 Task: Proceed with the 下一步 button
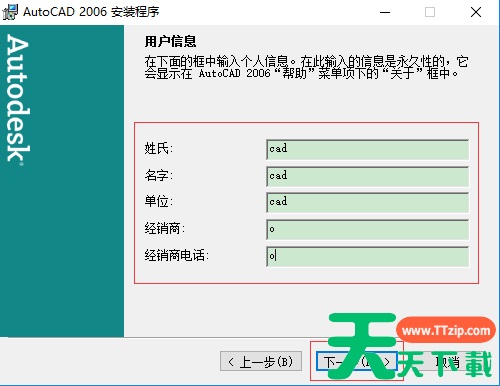[x=357, y=361]
